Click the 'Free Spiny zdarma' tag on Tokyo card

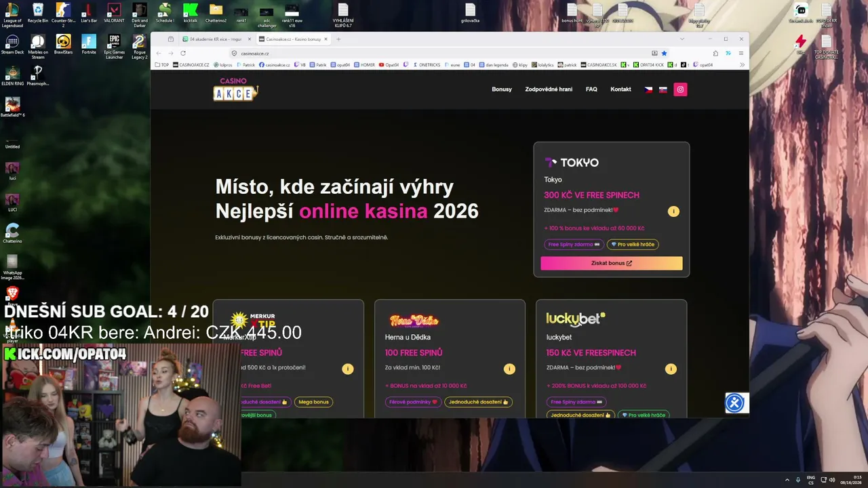[574, 245]
